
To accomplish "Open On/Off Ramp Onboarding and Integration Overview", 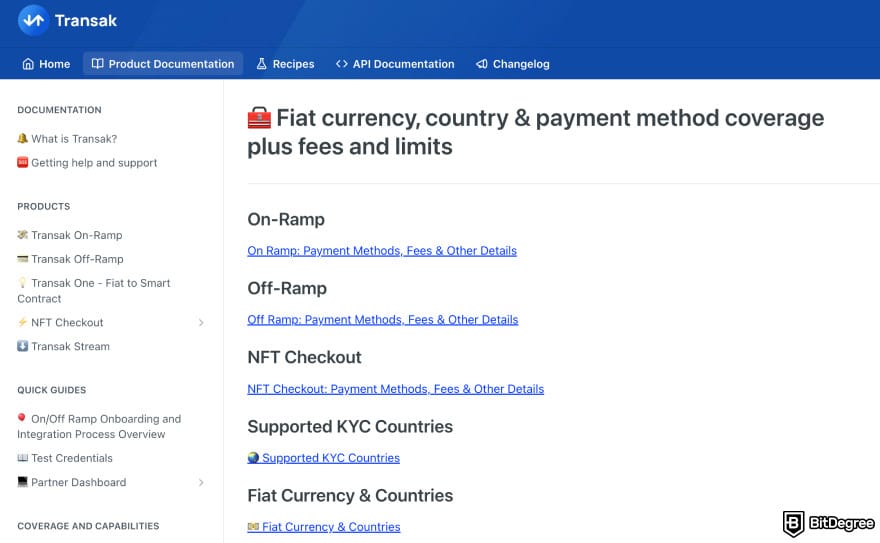I will (x=99, y=426).
